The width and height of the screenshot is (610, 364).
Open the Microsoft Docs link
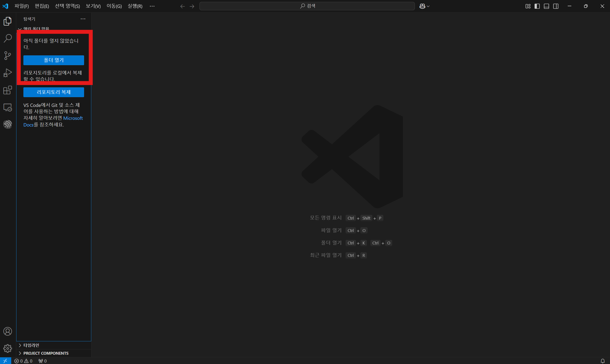[73, 118]
